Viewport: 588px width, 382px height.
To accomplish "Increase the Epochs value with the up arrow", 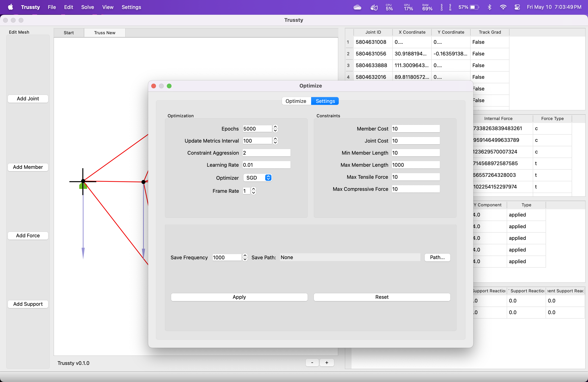I will point(275,126).
